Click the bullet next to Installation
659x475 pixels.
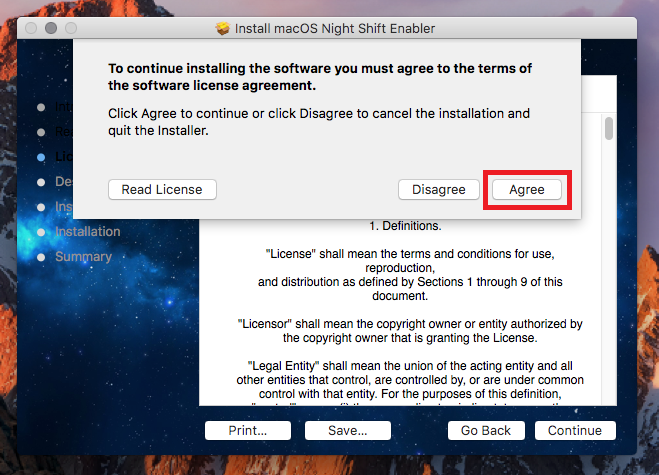coord(41,232)
